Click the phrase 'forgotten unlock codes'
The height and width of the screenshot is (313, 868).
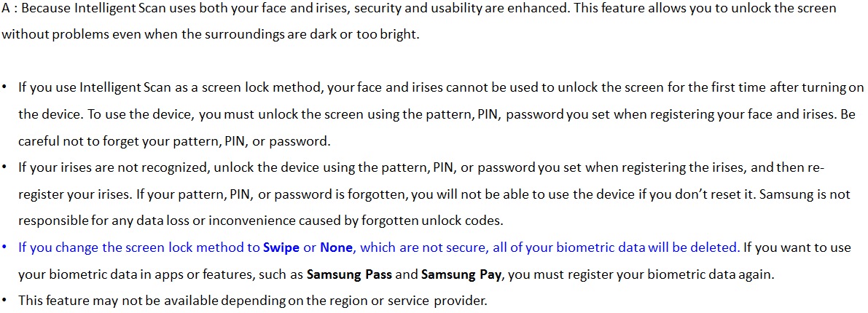point(431,221)
